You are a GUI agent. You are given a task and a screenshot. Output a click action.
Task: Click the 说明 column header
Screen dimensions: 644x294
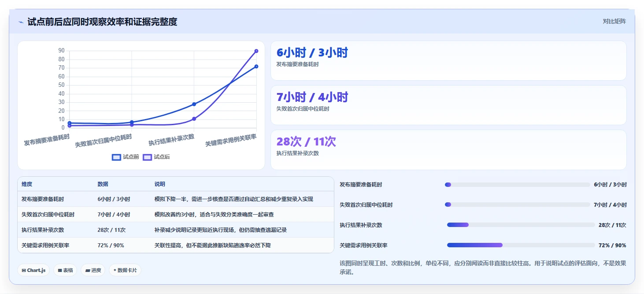point(160,184)
